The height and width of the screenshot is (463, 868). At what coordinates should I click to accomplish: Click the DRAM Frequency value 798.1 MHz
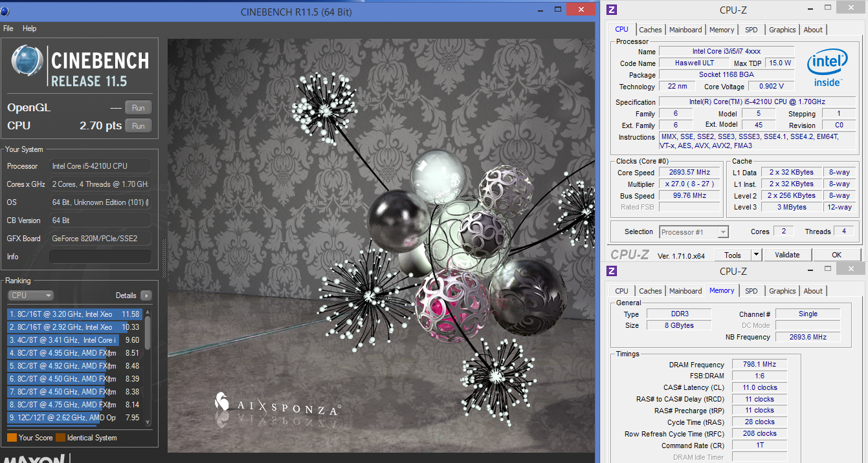pos(759,365)
